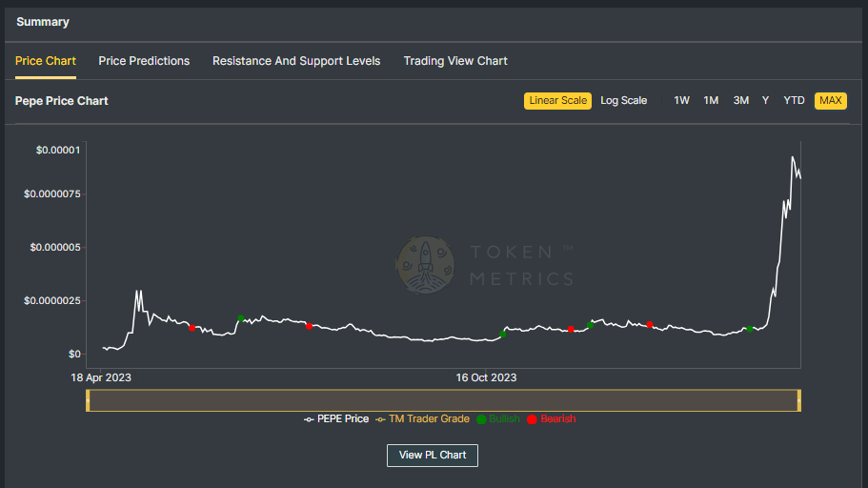Select the MAX time range

[x=830, y=101]
